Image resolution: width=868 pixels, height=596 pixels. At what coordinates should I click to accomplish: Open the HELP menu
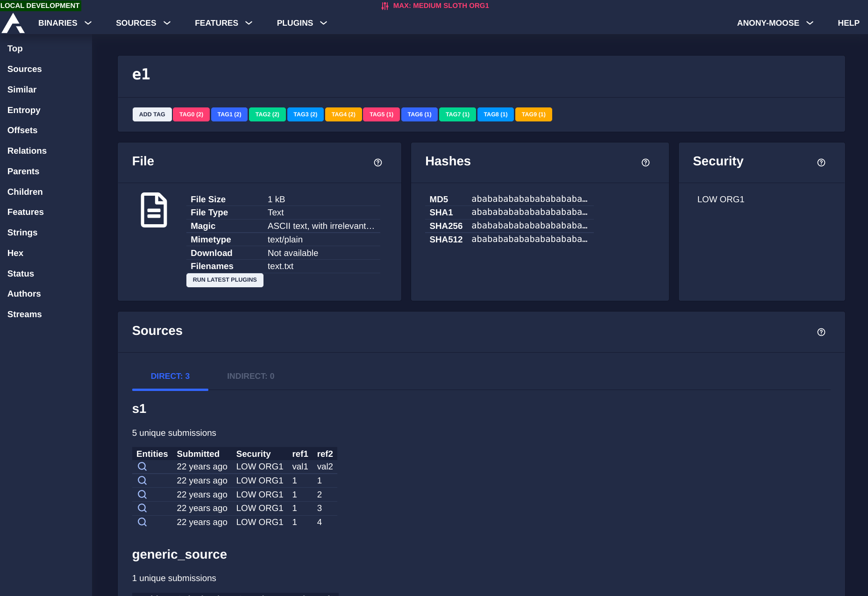[848, 22]
